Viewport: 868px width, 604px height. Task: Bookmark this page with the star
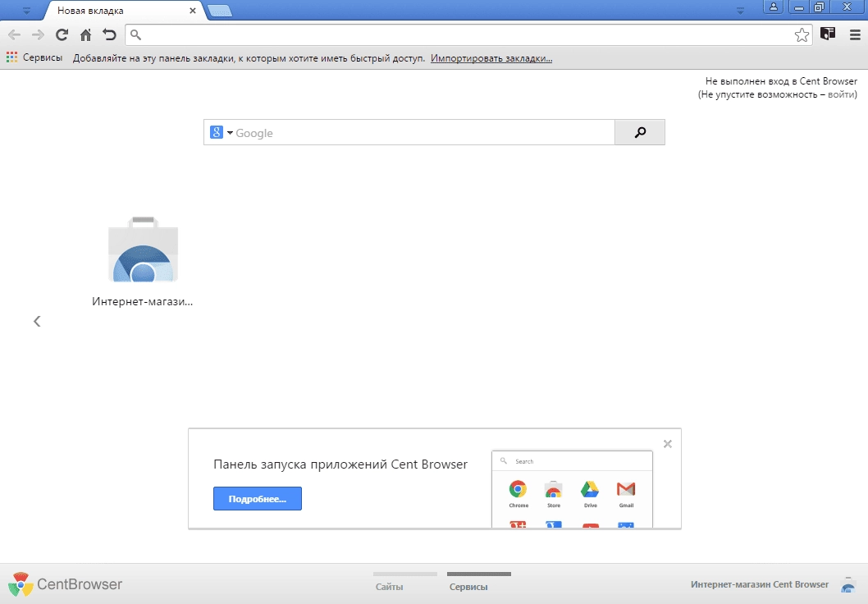click(x=802, y=35)
